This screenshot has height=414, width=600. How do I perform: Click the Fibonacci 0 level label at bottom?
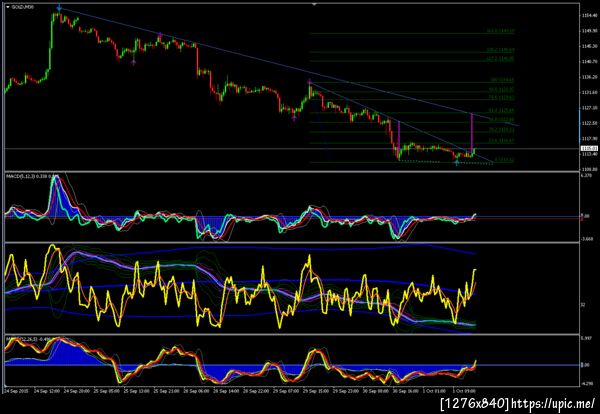pos(504,160)
